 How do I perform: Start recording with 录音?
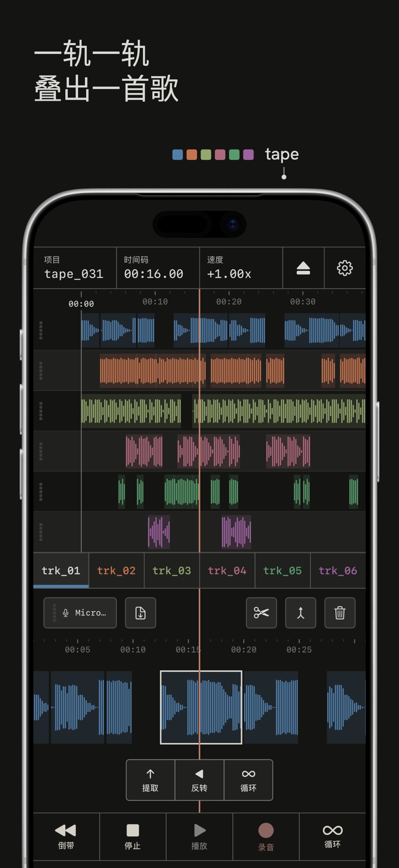pyautogui.click(x=266, y=836)
